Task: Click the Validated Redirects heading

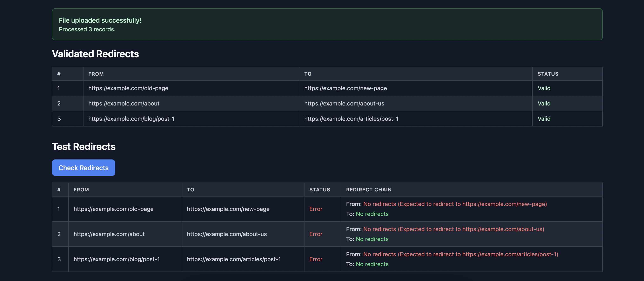Action: click(95, 54)
